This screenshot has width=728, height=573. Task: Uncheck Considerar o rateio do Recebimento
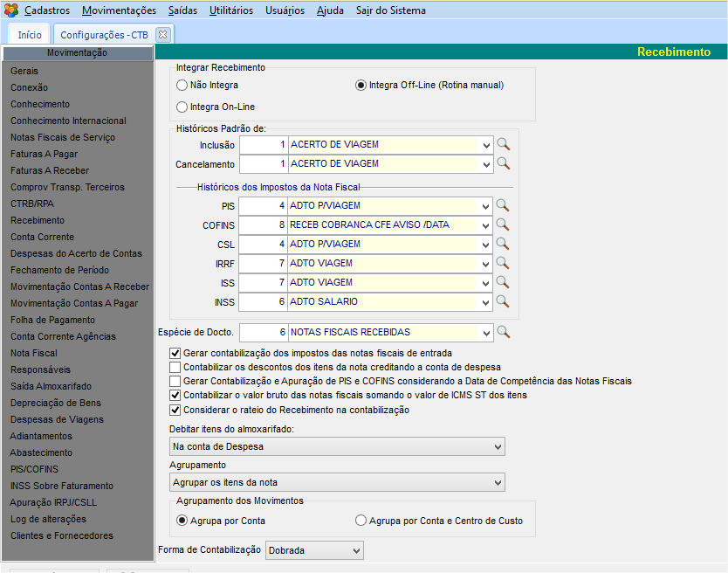point(175,410)
